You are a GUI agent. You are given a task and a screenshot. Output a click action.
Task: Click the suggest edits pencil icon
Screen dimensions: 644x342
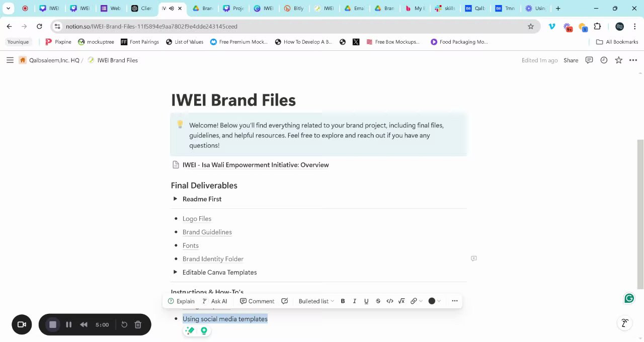click(285, 301)
